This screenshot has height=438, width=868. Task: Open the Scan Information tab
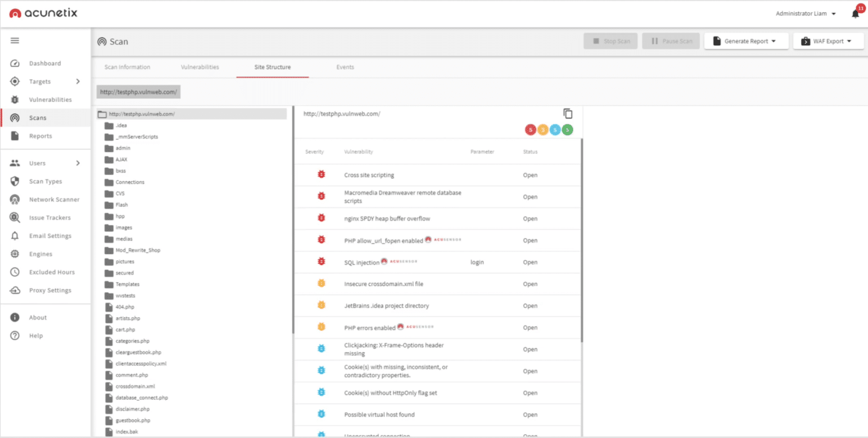(128, 67)
